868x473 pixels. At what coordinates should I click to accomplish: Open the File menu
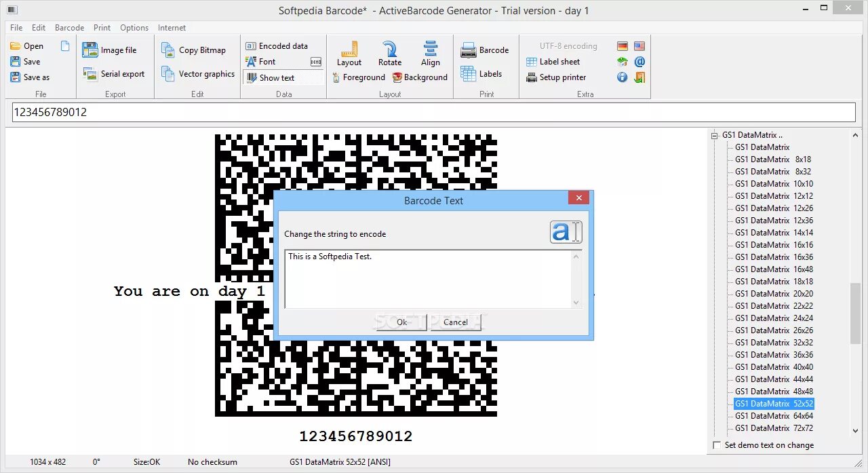pos(16,28)
